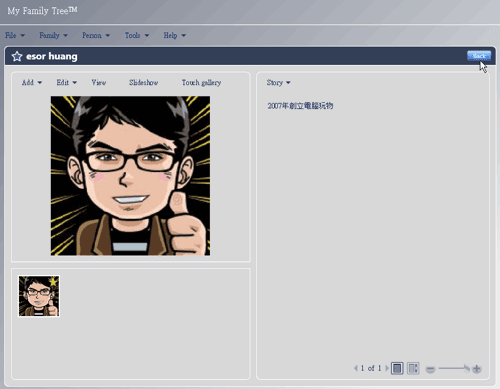Expand the Edit dropdown in photo panel

pos(66,82)
